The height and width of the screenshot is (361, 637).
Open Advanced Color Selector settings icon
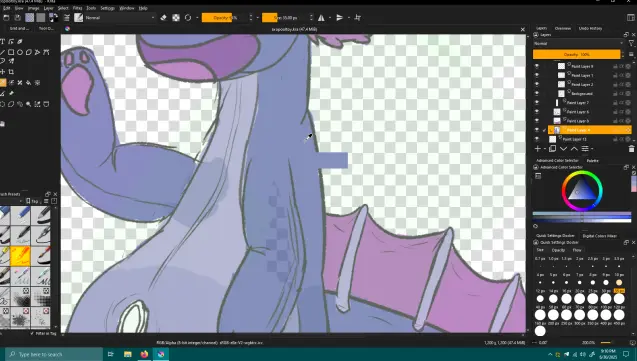[538, 176]
